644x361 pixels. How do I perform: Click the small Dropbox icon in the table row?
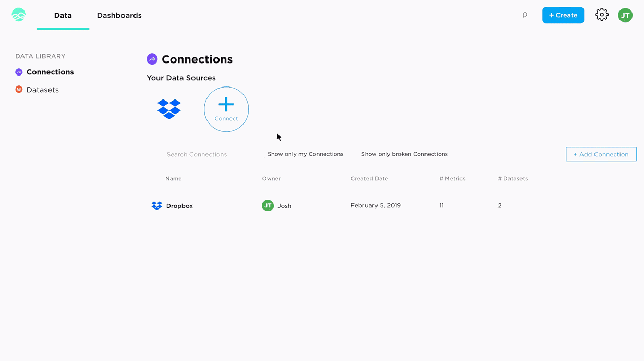pyautogui.click(x=157, y=206)
